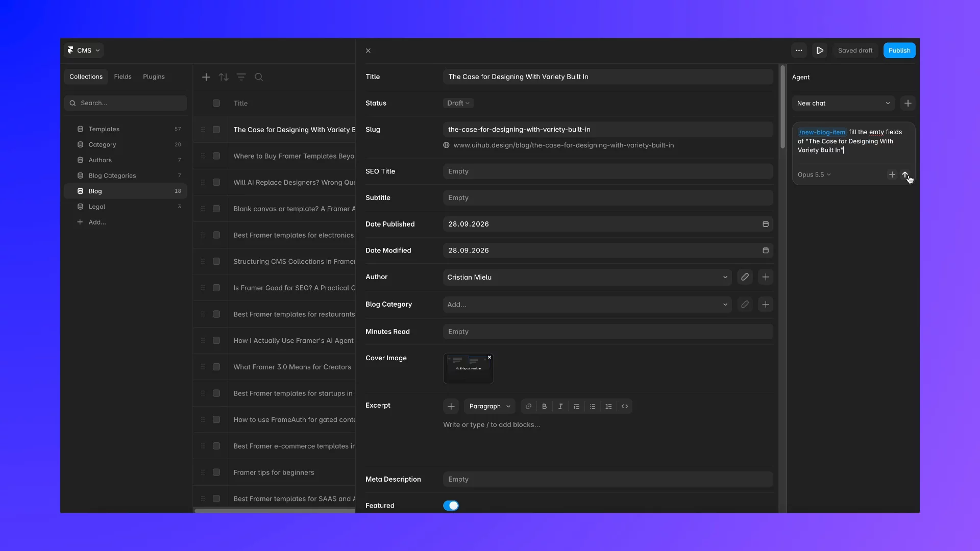Switch to the Fields tab

click(122, 77)
